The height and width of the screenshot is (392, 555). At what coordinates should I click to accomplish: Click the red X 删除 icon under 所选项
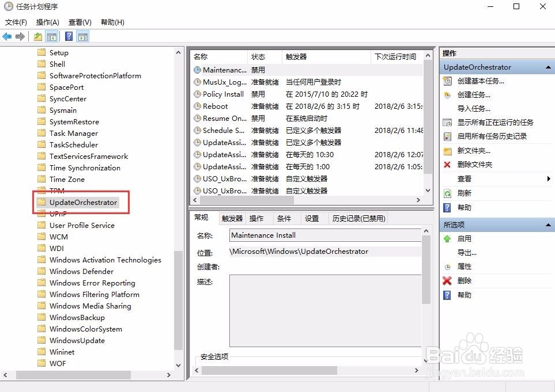(447, 281)
